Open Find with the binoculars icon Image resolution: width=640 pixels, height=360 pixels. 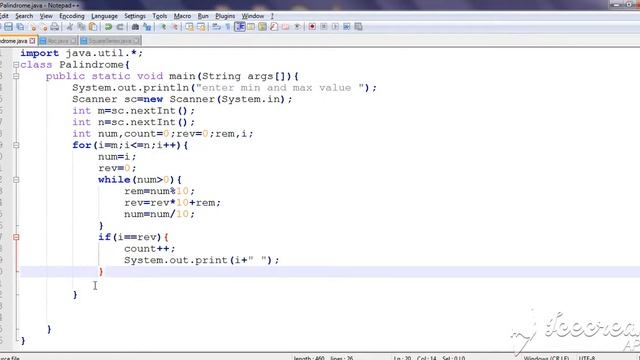pos(135,27)
